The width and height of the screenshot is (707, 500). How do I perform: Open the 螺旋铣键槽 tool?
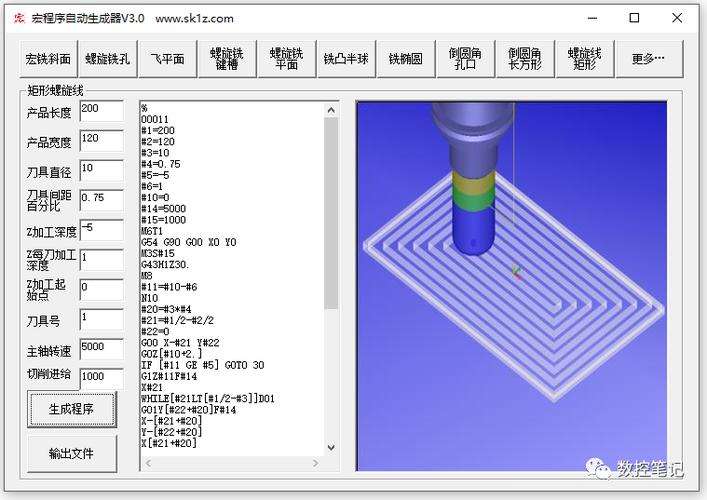227,59
